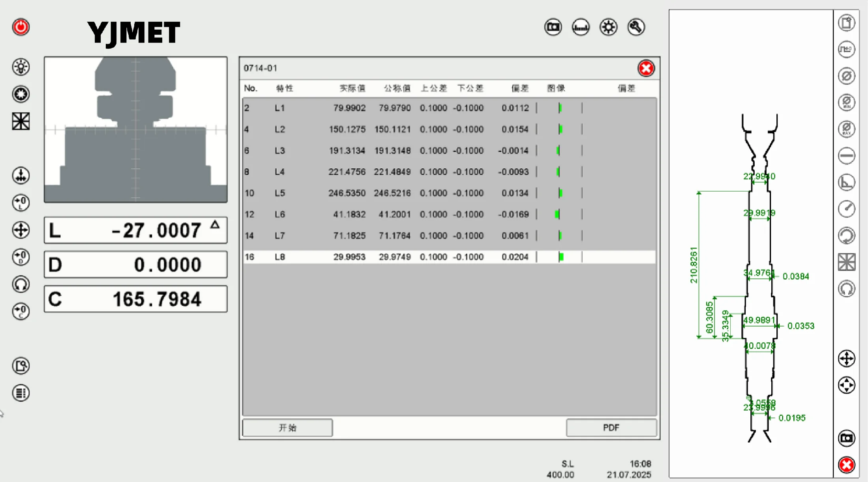Click the zero D axis icon
This screenshot has height=482, width=868.
click(x=21, y=257)
